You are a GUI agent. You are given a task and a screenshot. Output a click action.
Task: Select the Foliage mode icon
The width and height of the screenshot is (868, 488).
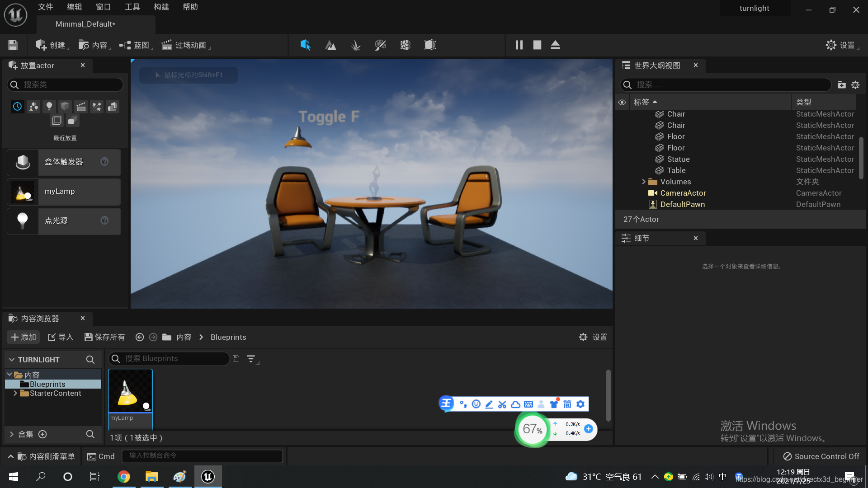point(356,45)
